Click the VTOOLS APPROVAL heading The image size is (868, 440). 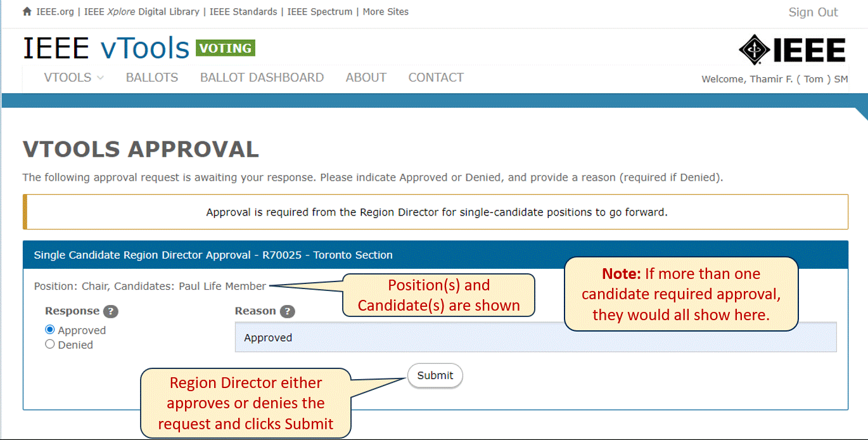click(x=141, y=150)
